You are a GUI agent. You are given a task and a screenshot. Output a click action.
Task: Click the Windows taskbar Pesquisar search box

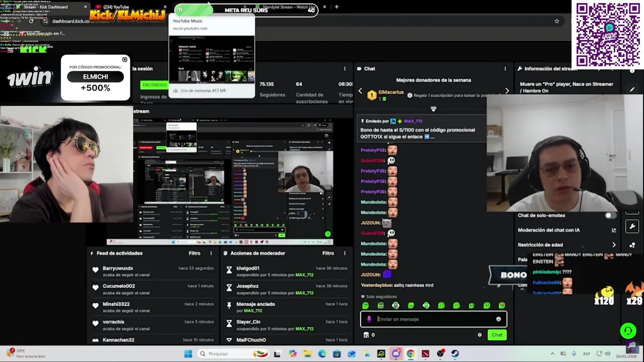pyautogui.click(x=233, y=354)
